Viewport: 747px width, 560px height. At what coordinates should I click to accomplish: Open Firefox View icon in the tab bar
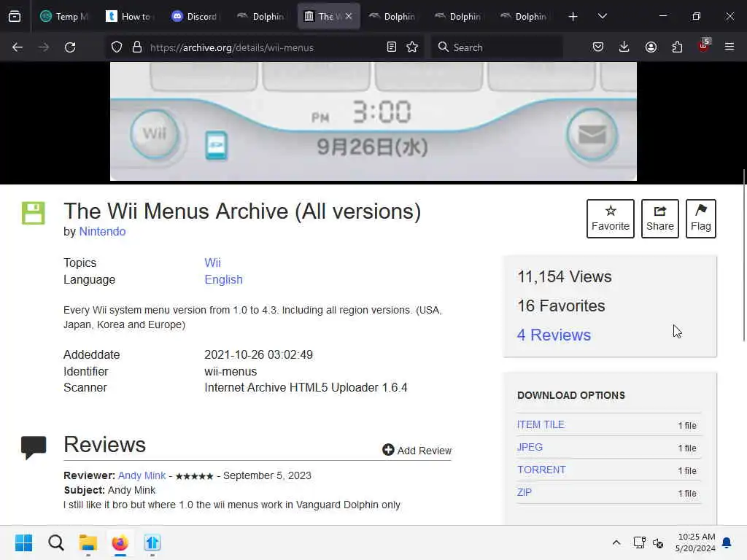[x=15, y=16]
